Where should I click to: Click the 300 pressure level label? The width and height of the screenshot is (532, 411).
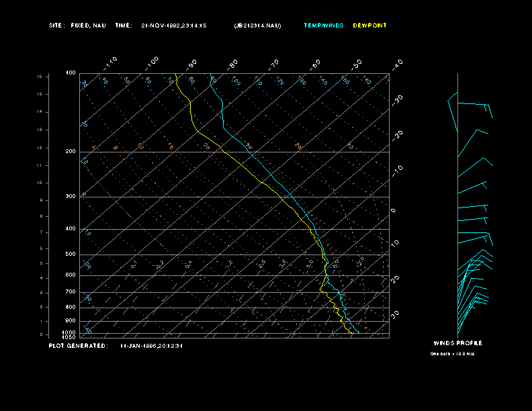point(70,197)
